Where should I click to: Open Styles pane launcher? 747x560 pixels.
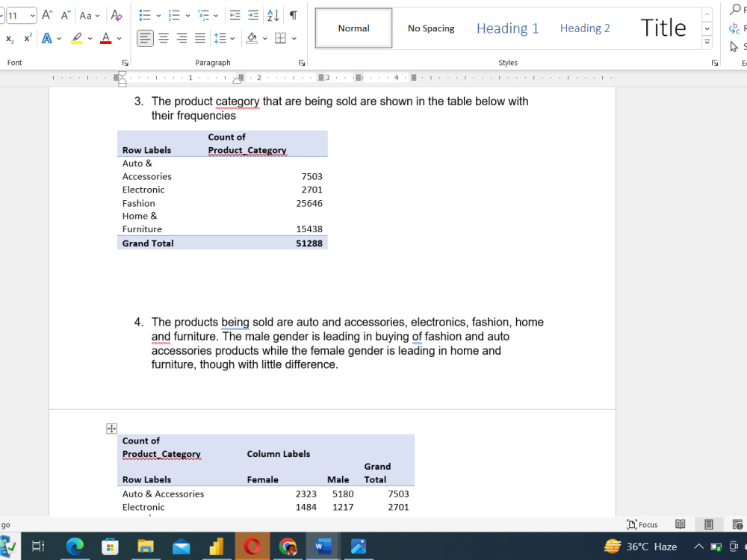(715, 63)
